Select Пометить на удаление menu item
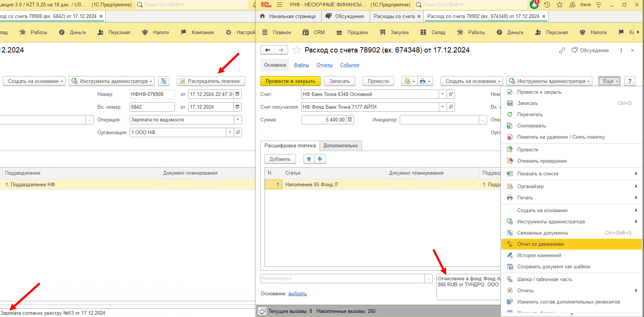644x317 pixels. coord(572,137)
